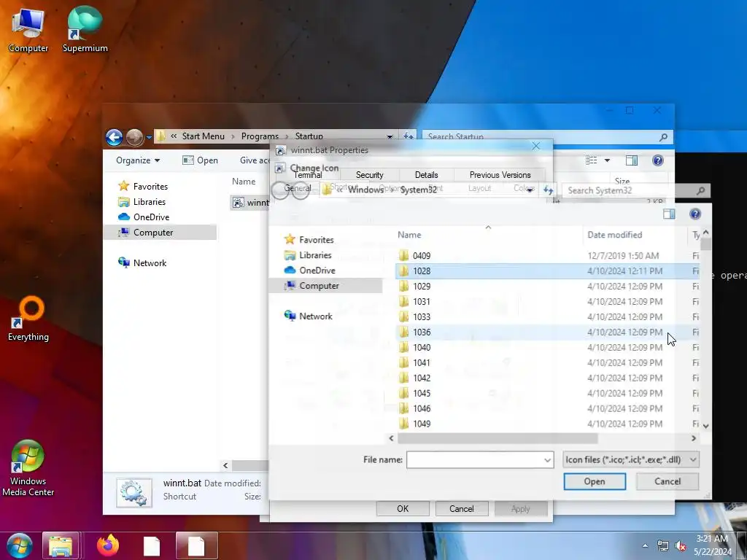The image size is (747, 560).
Task: Click Back arrow in the Startup window
Action: point(114,137)
